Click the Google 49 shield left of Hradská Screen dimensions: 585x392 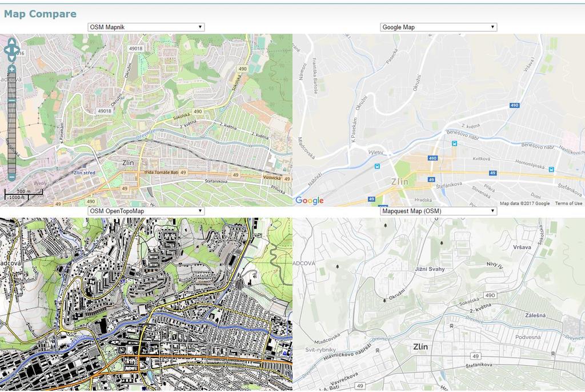371,199
